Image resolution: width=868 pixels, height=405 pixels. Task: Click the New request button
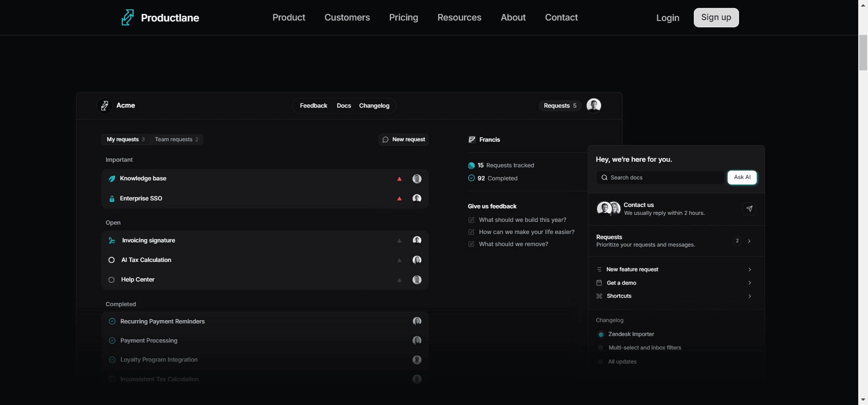[x=404, y=139]
